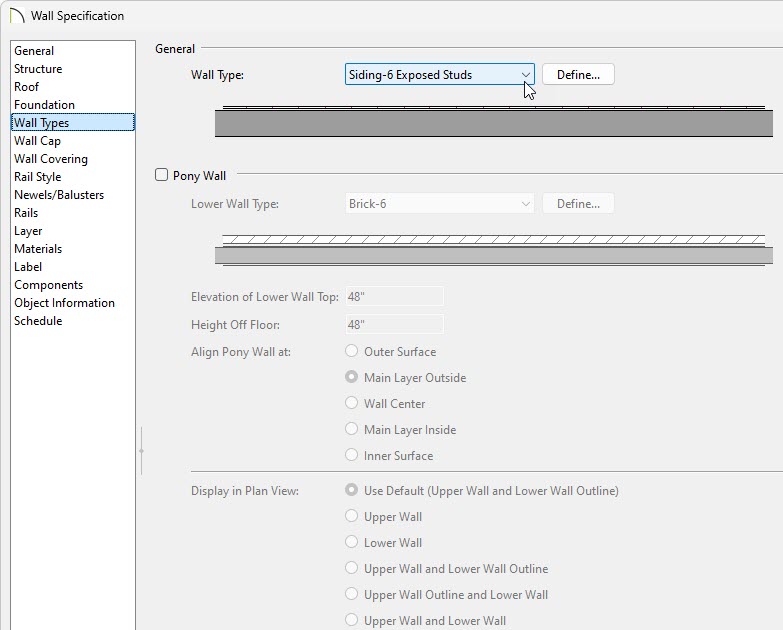Select Upper Wall Outline and Lower Wall
The image size is (783, 630).
tap(352, 594)
